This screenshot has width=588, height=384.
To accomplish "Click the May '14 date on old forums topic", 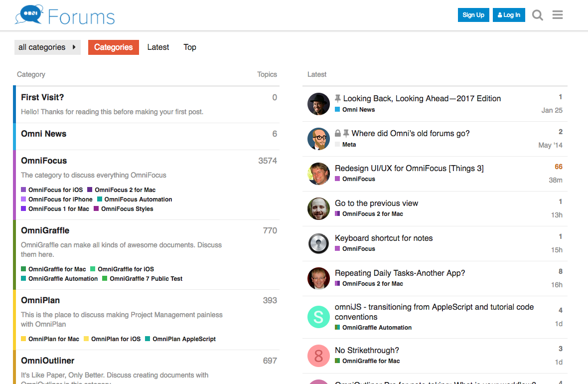I will pyautogui.click(x=551, y=145).
